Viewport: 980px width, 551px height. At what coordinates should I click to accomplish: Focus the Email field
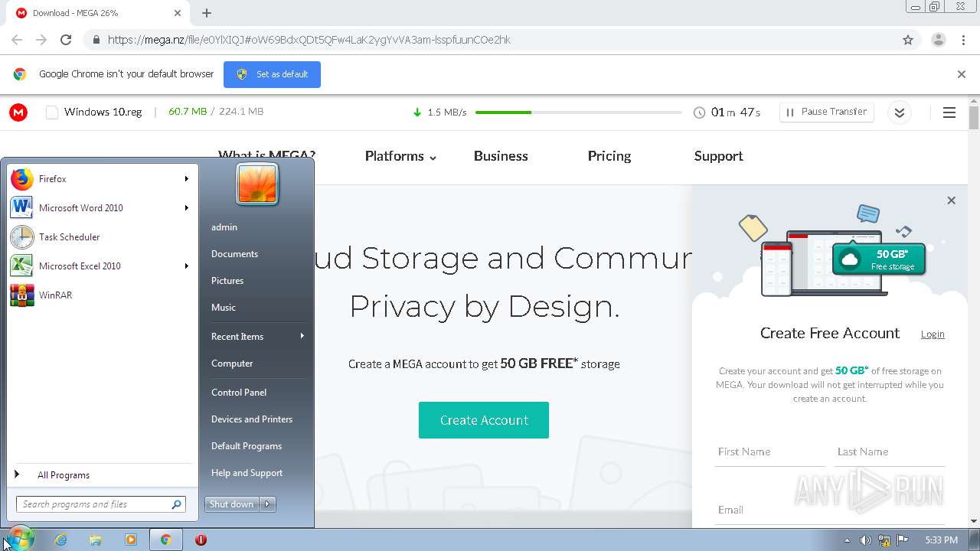830,510
